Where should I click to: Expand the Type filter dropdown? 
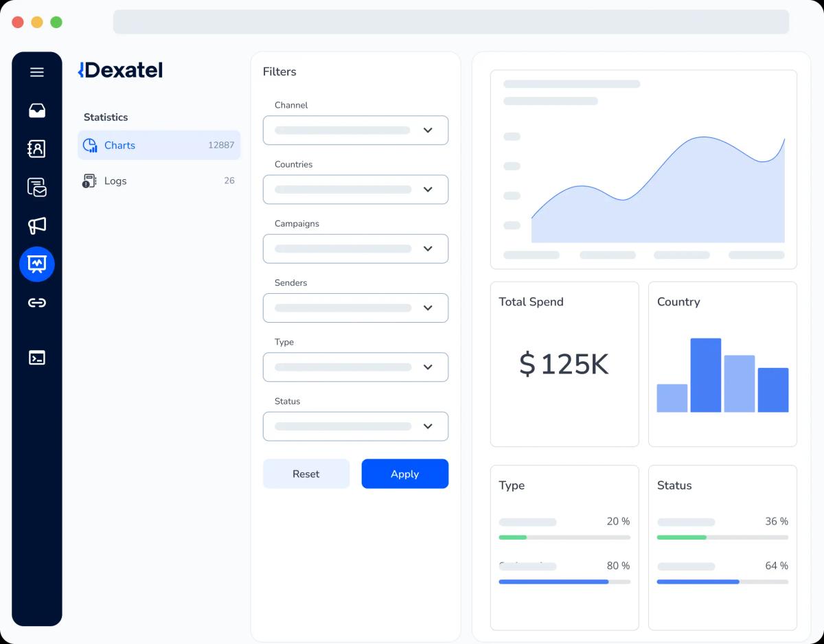pos(355,367)
